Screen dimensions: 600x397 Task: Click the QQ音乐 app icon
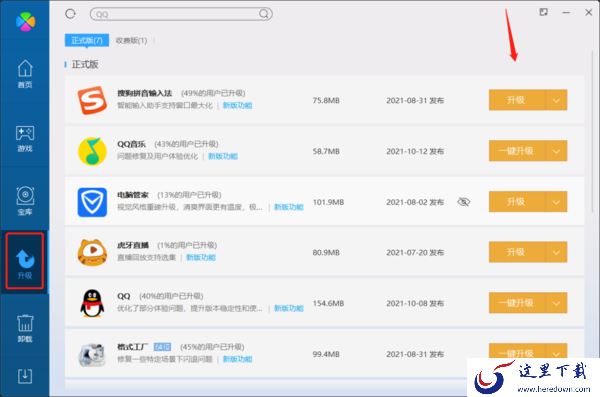[x=92, y=151]
